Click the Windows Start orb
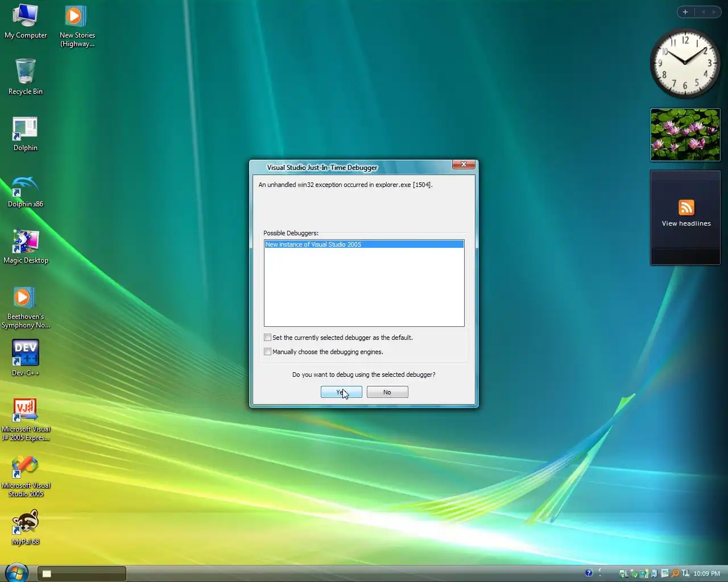Screen dimensions: 728x582 click(16, 572)
